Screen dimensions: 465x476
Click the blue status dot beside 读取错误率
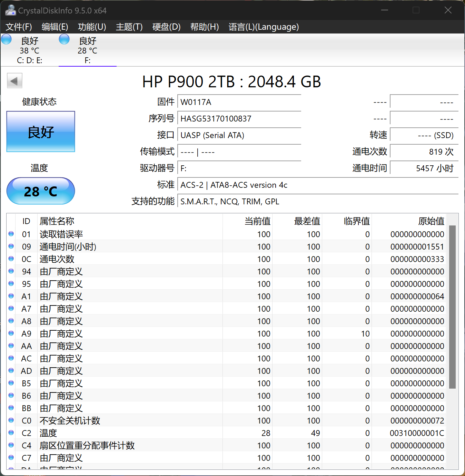(11, 233)
